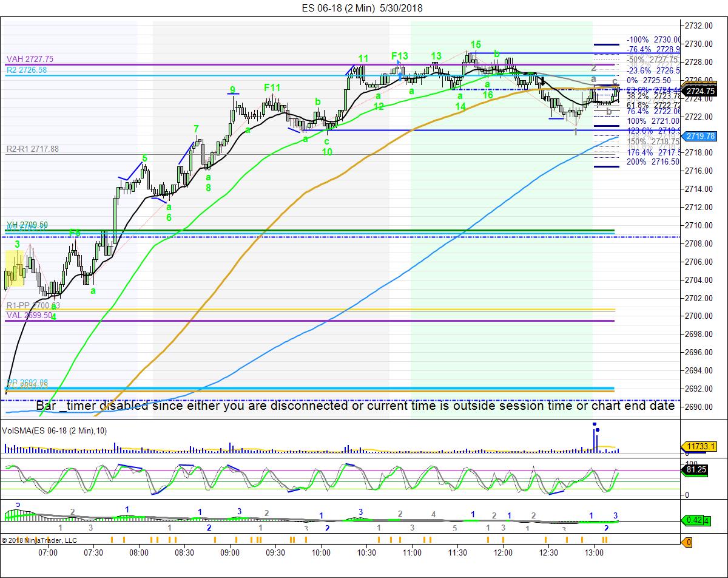The height and width of the screenshot is (578, 728).
Task: Click the PP 2692.08 pivot label
Action: (x=27, y=382)
